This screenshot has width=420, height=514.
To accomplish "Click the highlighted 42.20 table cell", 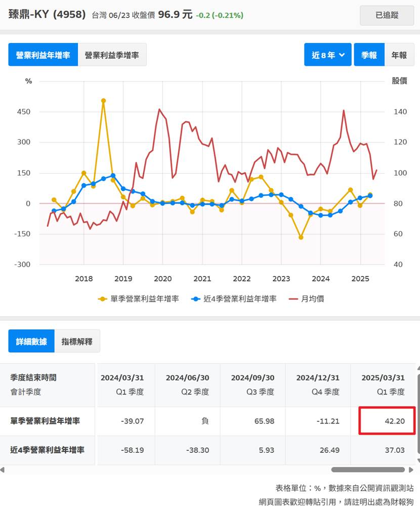I will click(387, 420).
